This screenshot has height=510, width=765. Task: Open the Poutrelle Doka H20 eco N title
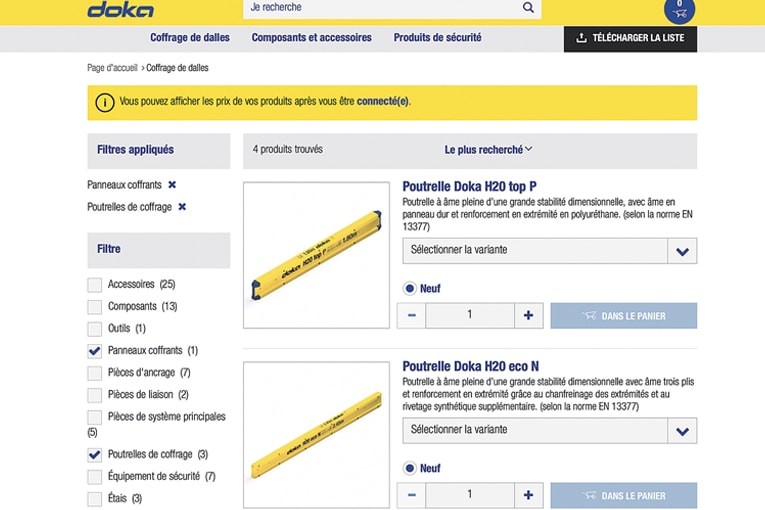coord(471,366)
